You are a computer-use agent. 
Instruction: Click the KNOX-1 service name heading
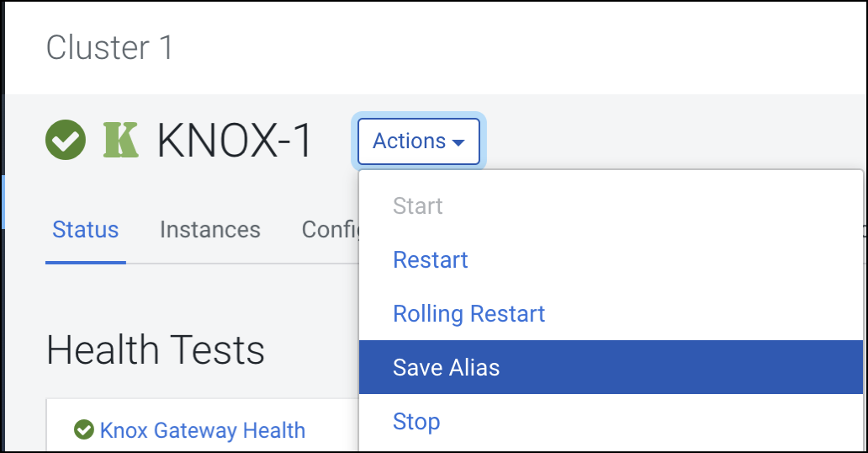(235, 141)
